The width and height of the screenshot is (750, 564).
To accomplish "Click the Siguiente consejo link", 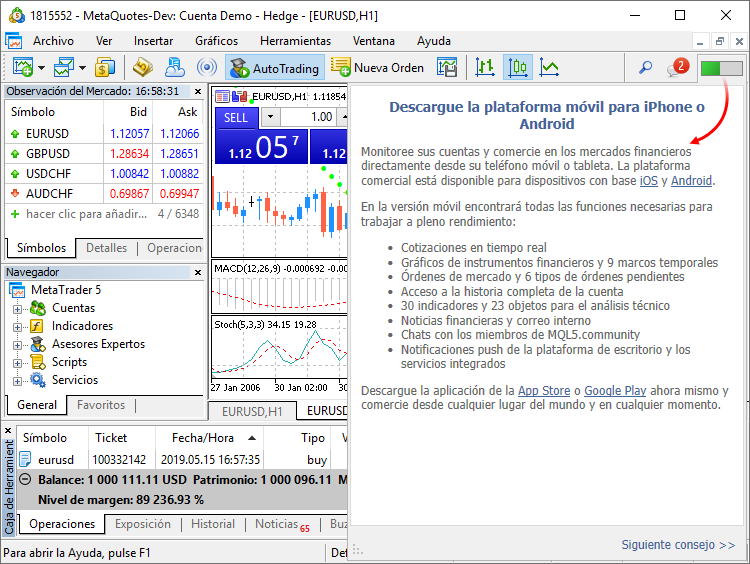I will (x=678, y=545).
